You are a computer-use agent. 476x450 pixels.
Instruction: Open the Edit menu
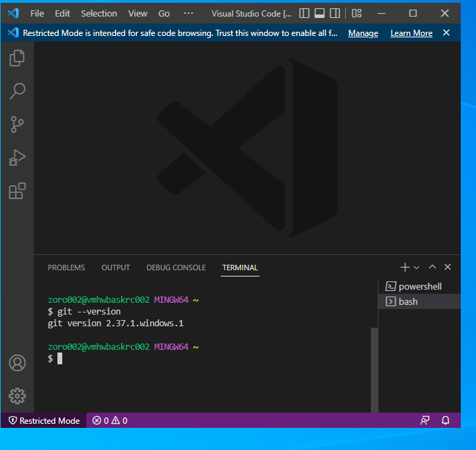[x=62, y=14]
